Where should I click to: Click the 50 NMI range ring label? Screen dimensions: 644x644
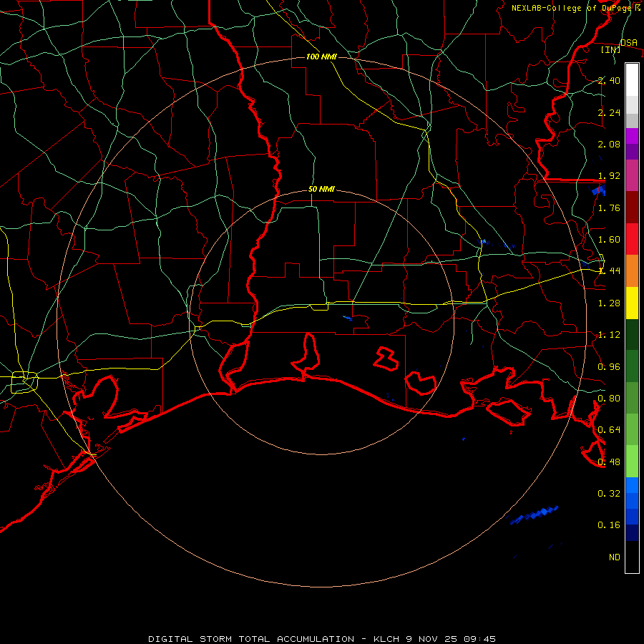[321, 189]
